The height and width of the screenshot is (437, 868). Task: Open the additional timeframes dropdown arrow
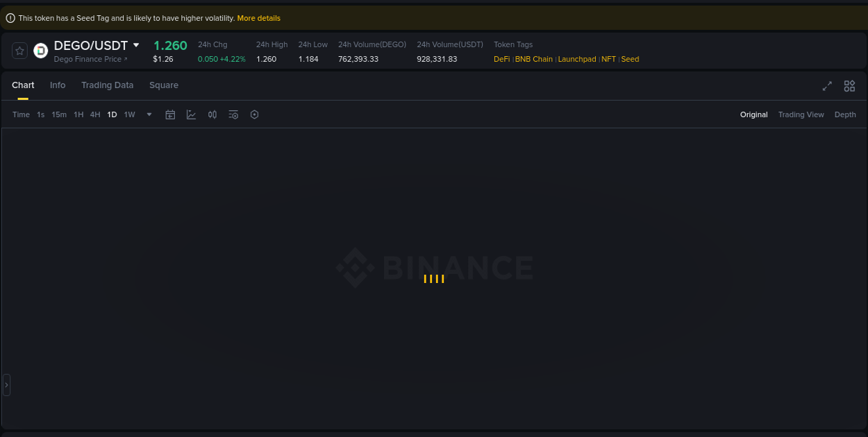tap(149, 114)
